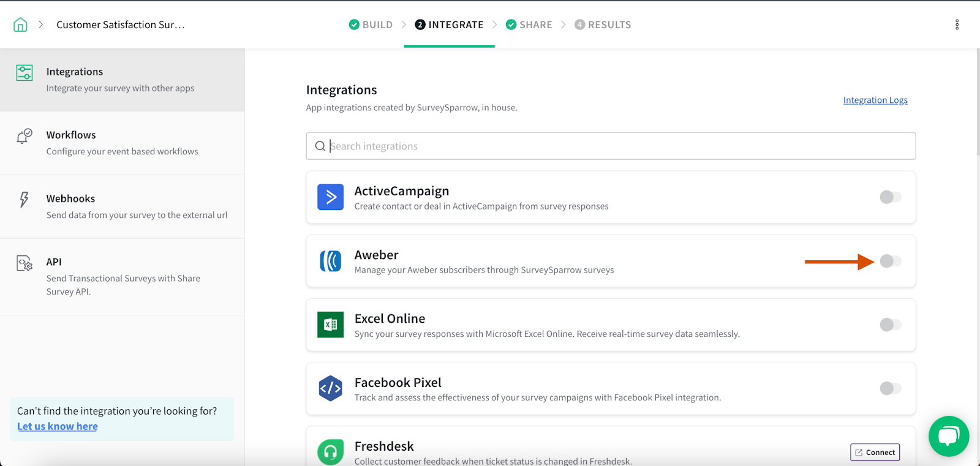Open the Workflows section in sidebar
The width and height of the screenshot is (980, 466).
click(123, 143)
